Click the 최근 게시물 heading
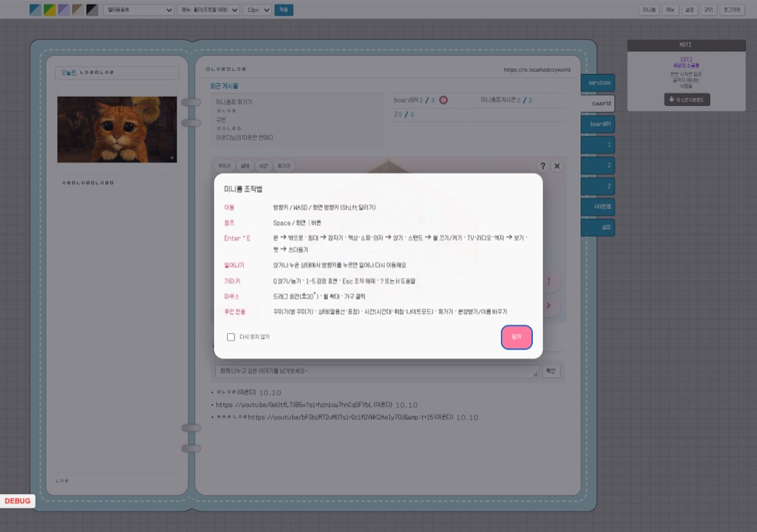 point(224,86)
